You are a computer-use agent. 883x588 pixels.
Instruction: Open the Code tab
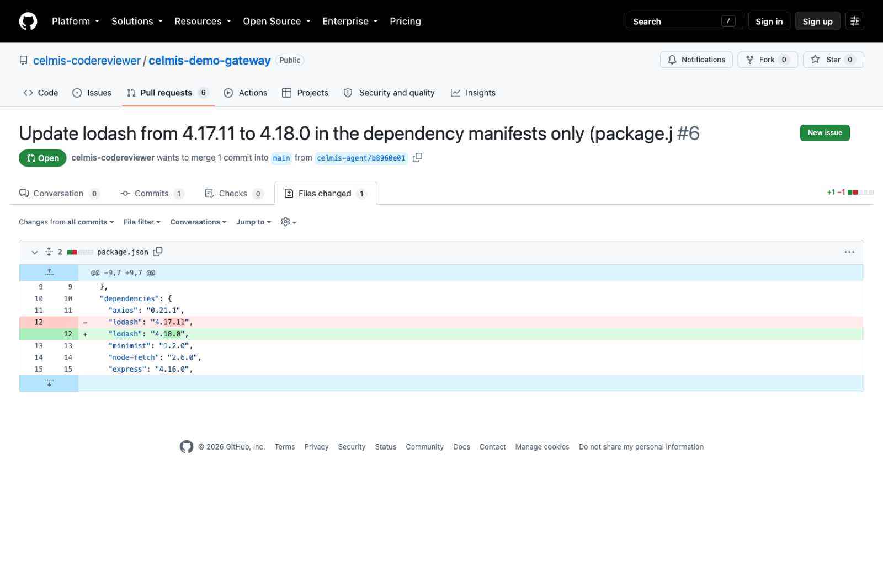click(41, 93)
